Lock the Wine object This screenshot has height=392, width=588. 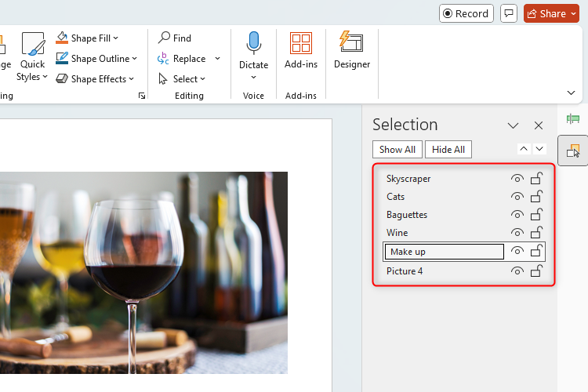(x=536, y=232)
